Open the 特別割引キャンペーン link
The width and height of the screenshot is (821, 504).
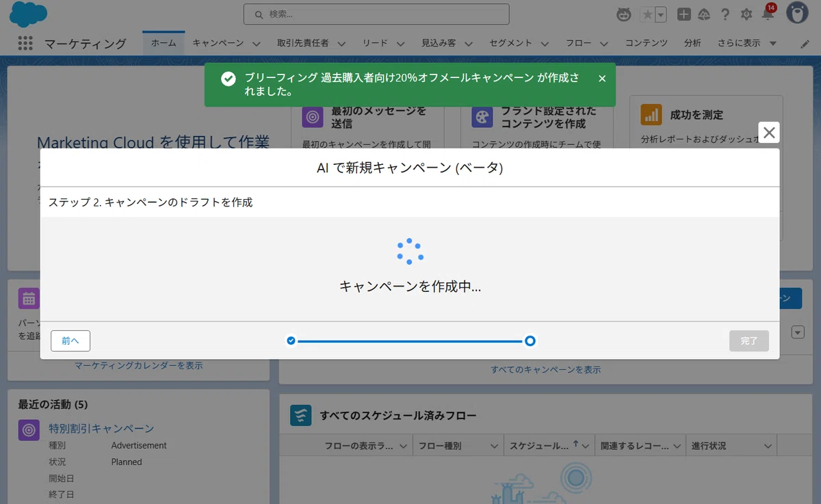point(101,428)
